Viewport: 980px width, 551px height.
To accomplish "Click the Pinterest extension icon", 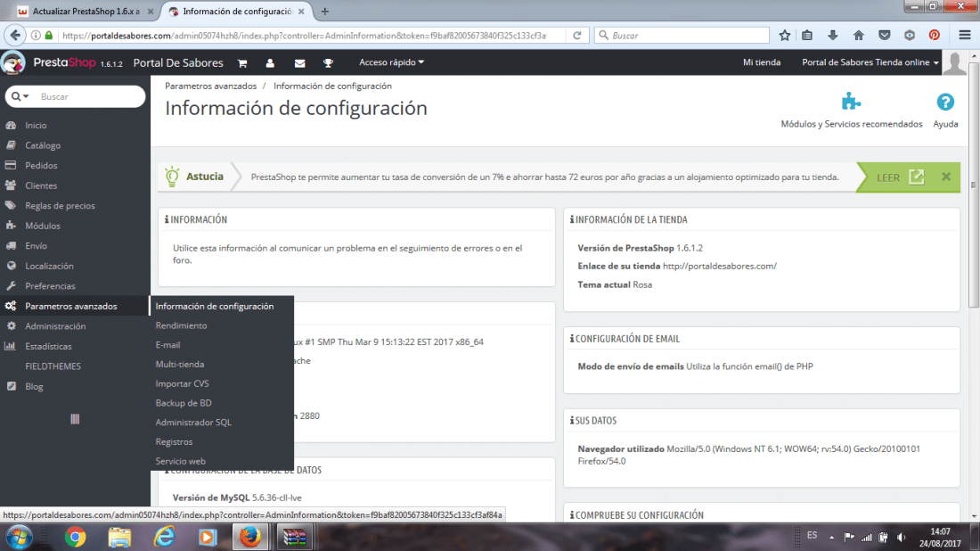I will 935,36.
